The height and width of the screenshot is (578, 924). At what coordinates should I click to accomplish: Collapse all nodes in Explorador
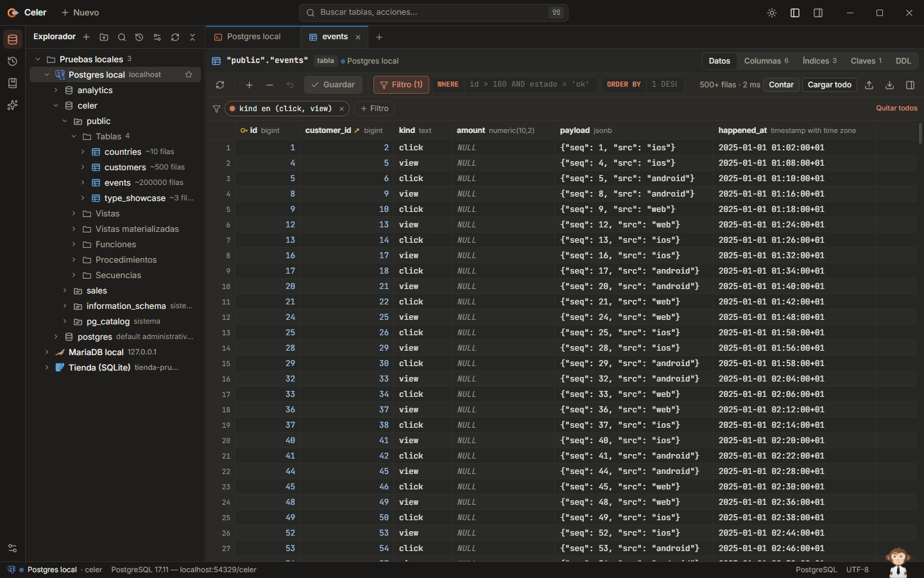click(x=193, y=37)
